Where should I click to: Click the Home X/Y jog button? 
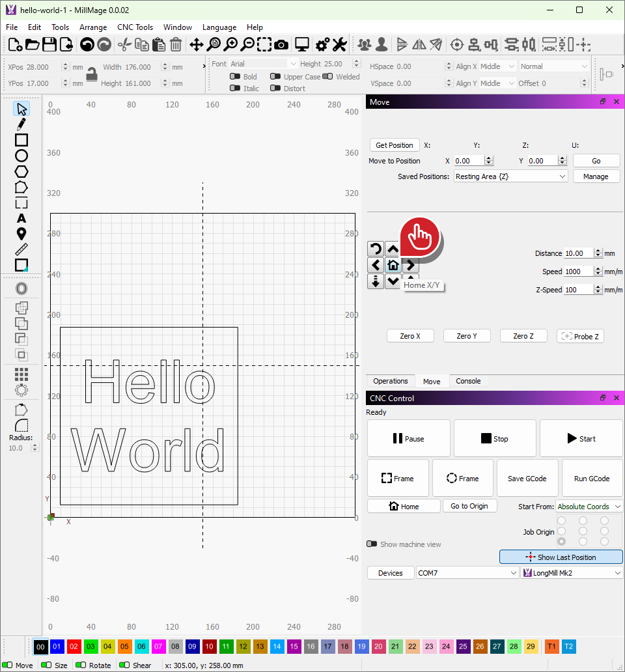coord(393,265)
